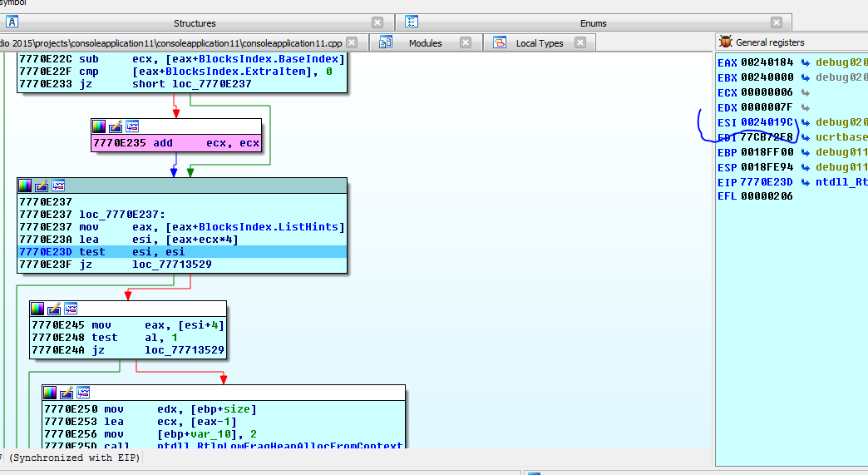Screen dimensions: 868x475
Task: Click pencil icon on 'mov eax, [esi+4]' block
Action: 55,309
